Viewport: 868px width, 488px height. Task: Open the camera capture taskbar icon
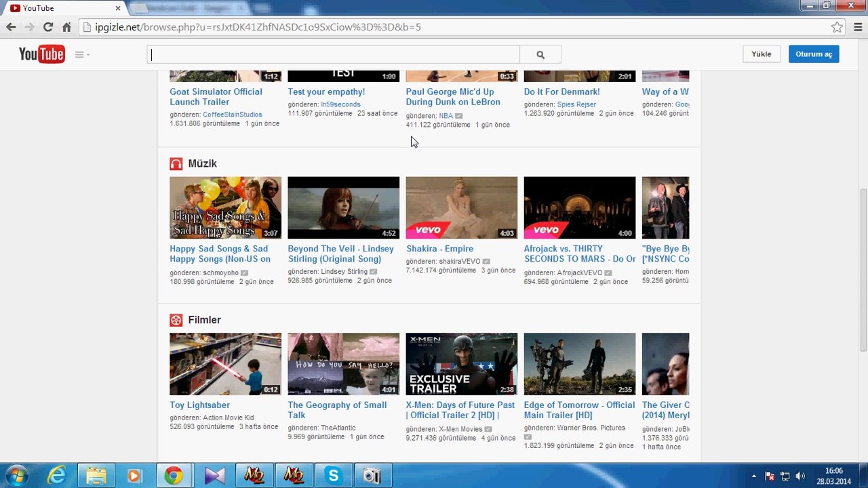(x=372, y=476)
